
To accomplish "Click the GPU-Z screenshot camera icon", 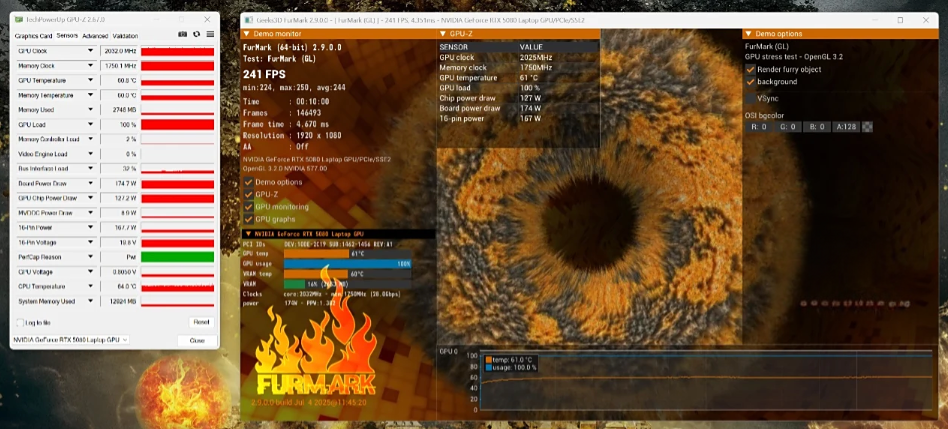I will 183,34.
